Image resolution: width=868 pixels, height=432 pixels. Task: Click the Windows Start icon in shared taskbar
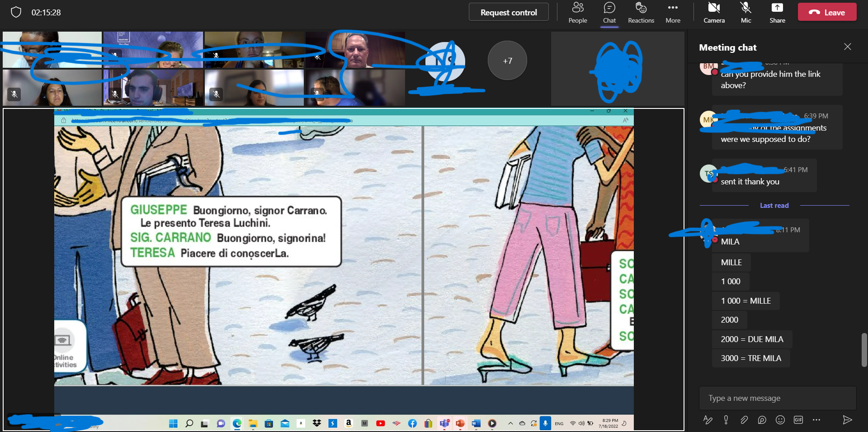click(173, 423)
